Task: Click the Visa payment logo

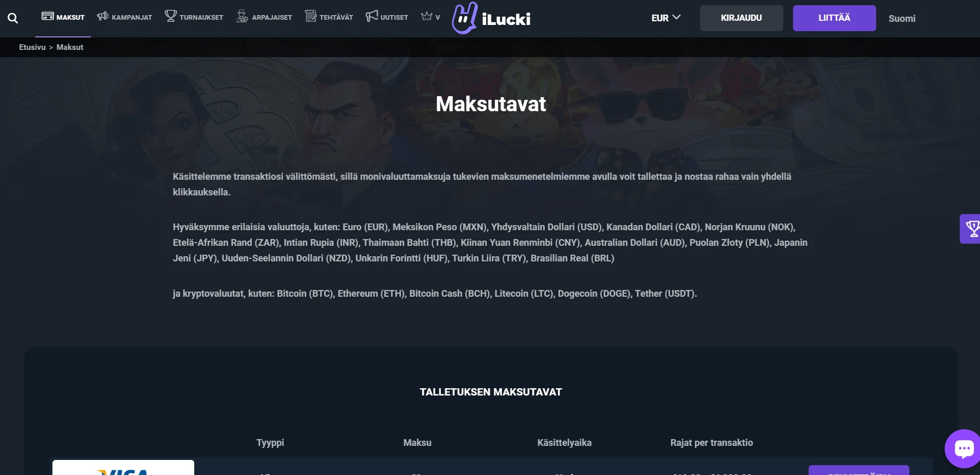Action: pos(123,468)
